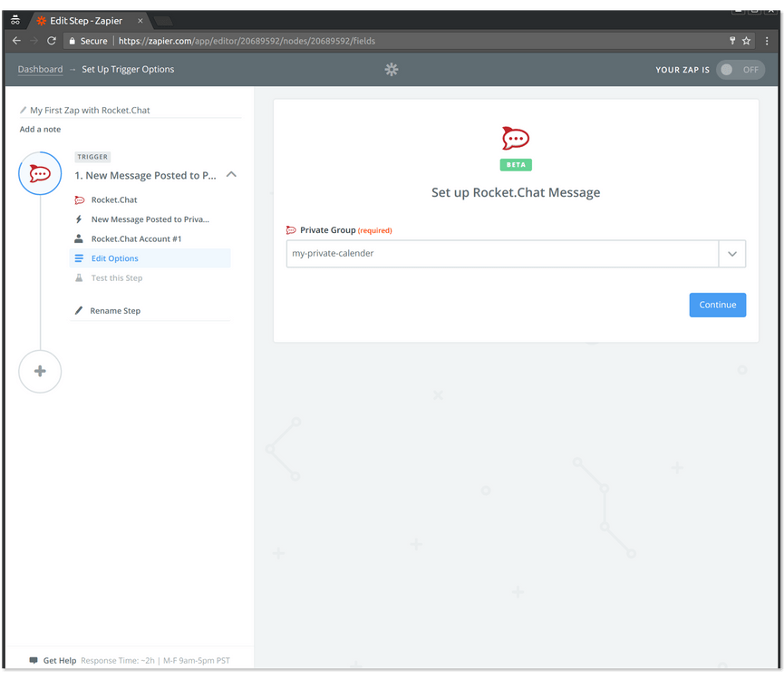Viewport: 784px width, 680px height.
Task: Click the large Rocket.Chat logo in the panel
Action: [x=516, y=138]
